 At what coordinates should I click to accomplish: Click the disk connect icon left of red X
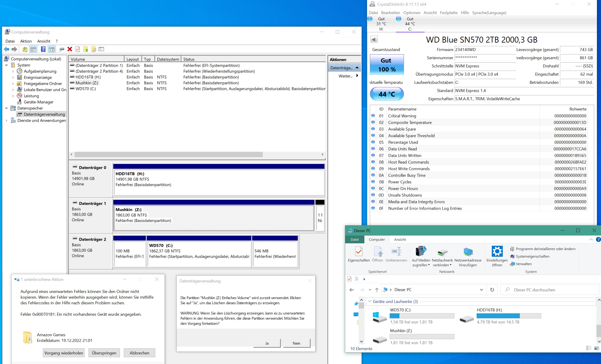[x=62, y=49]
